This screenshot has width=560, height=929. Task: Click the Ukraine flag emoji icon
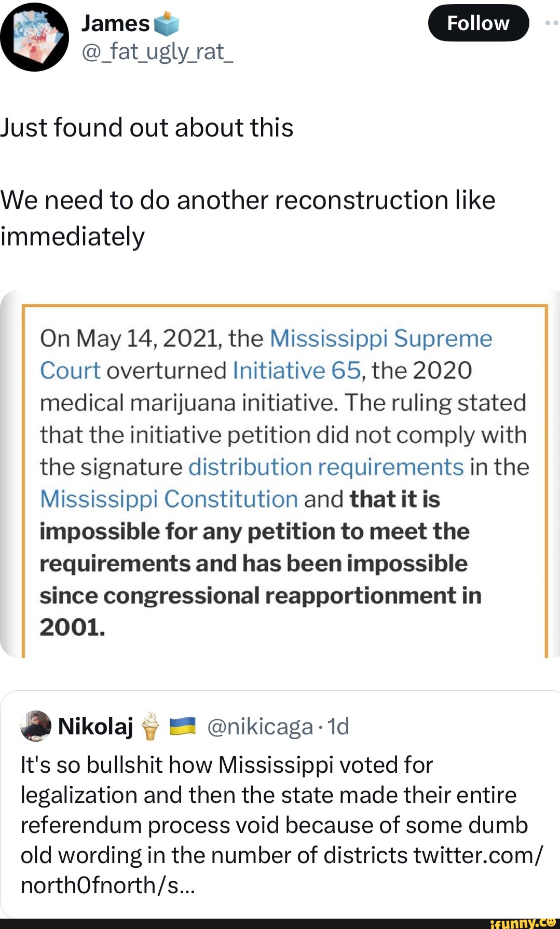pyautogui.click(x=183, y=726)
